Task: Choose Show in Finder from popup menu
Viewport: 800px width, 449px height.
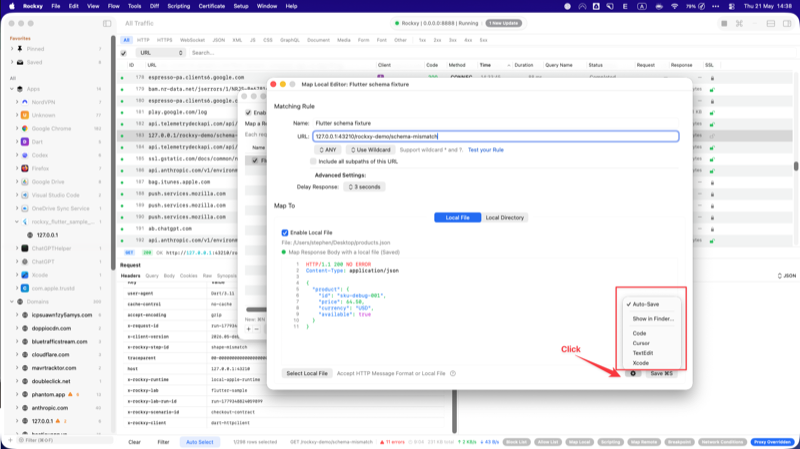Action: pyautogui.click(x=653, y=319)
